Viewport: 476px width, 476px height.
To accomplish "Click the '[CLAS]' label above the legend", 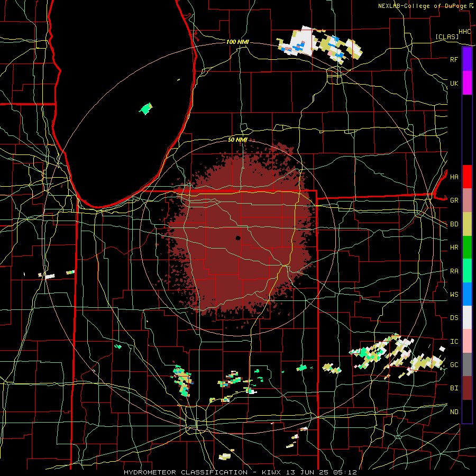I will click(447, 36).
